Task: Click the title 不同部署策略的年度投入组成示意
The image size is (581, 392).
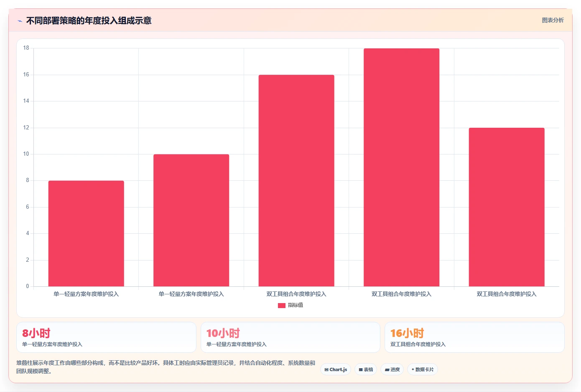Action: point(89,20)
